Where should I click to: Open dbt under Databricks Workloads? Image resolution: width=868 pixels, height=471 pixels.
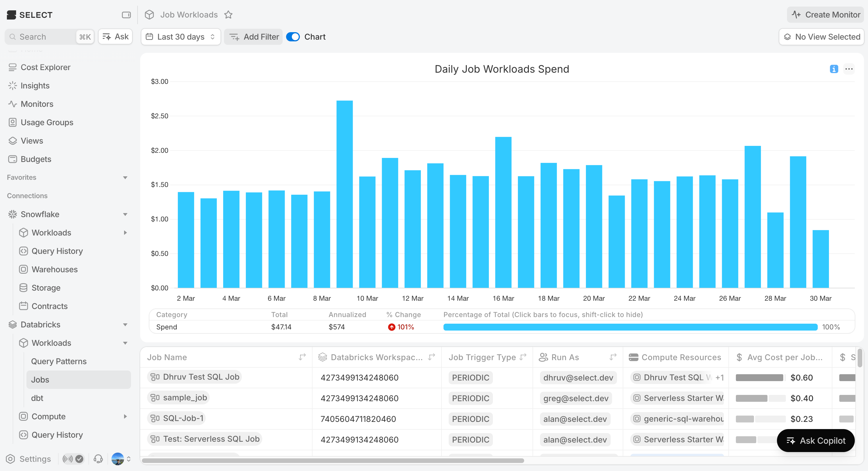37,398
